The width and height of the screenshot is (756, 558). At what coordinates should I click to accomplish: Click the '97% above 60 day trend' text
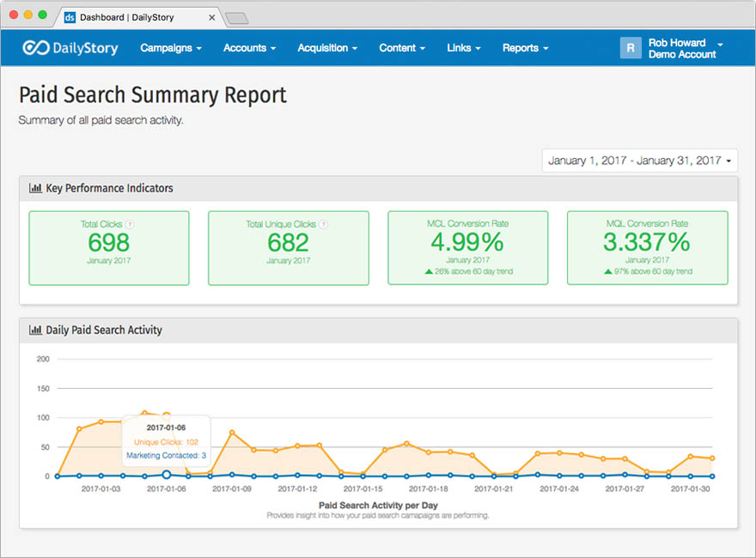[x=653, y=272]
